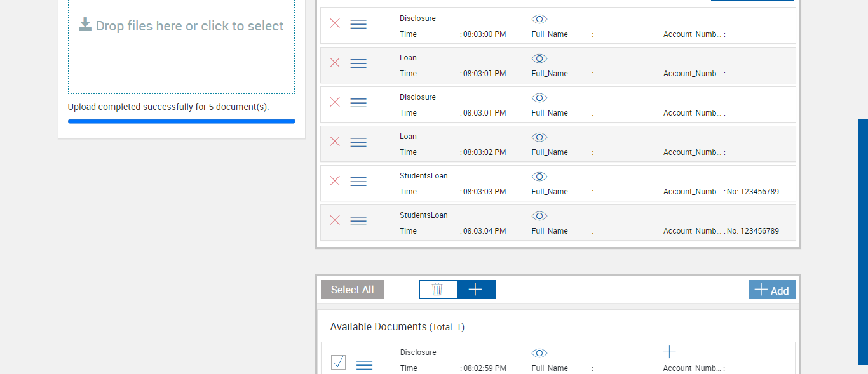Click the white plus icon beside trash
This screenshot has width=868, height=374.
coord(475,290)
